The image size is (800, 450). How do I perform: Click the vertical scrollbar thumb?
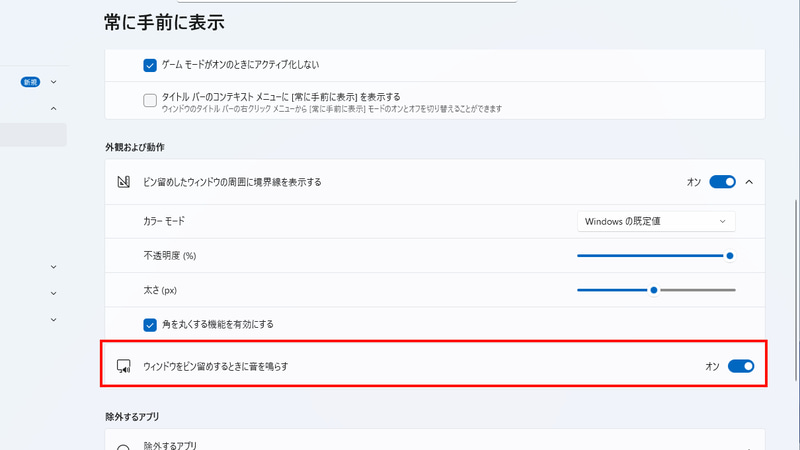(796, 290)
